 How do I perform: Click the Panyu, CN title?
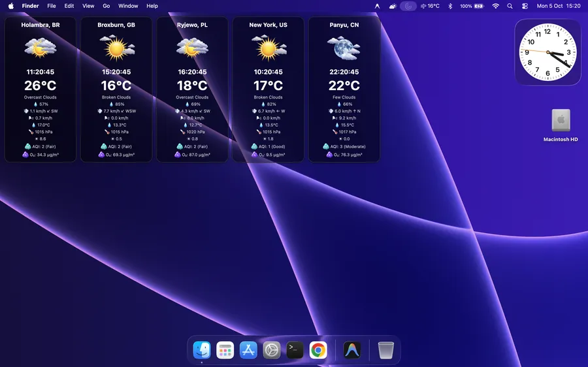pyautogui.click(x=344, y=25)
